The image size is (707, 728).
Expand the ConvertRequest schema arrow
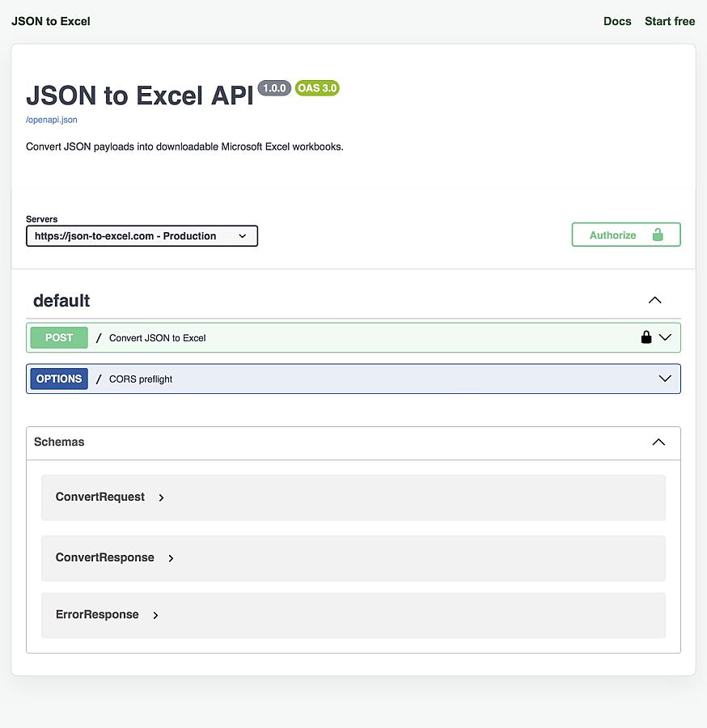click(161, 497)
